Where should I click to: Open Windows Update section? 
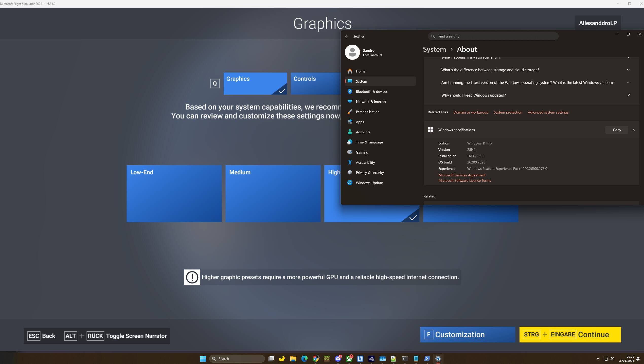(x=369, y=183)
